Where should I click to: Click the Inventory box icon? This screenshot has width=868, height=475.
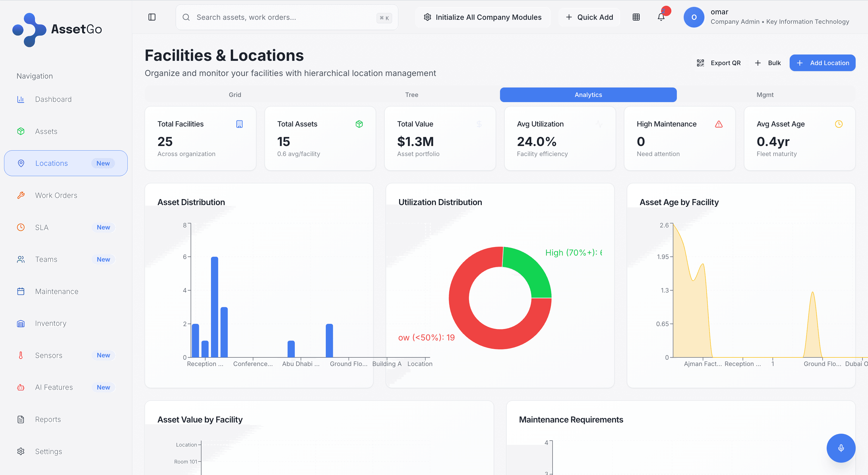pos(21,324)
